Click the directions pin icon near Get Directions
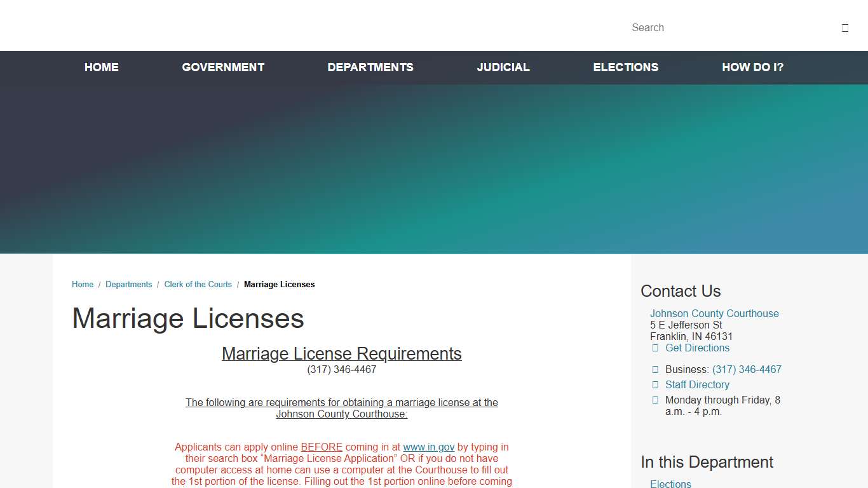 click(654, 348)
